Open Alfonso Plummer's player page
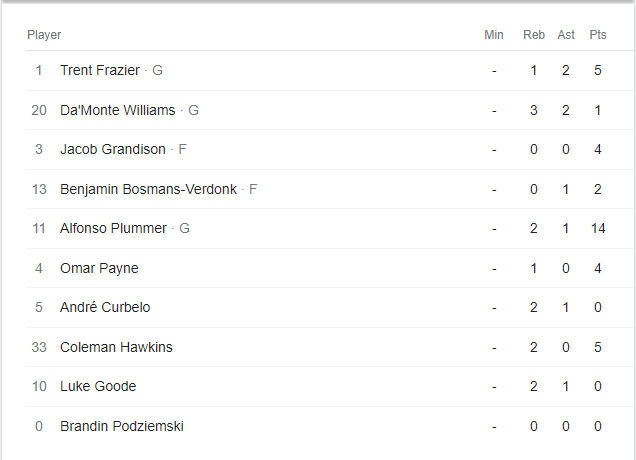 pos(113,228)
